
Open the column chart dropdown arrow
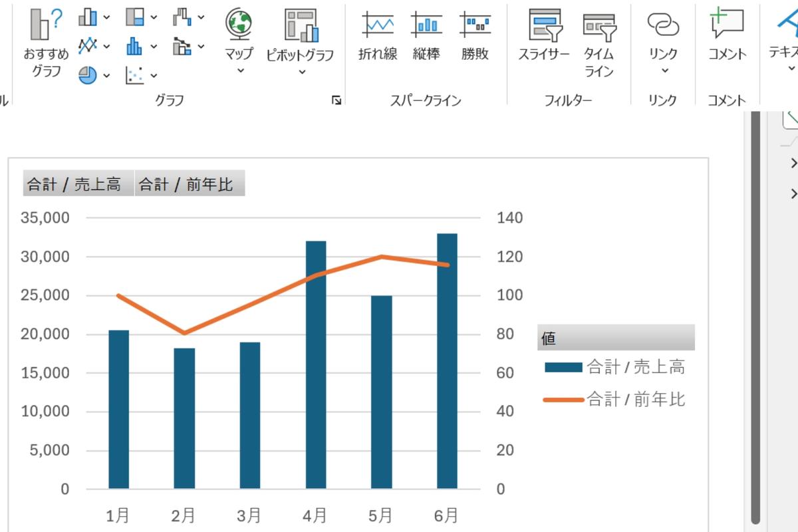(106, 16)
